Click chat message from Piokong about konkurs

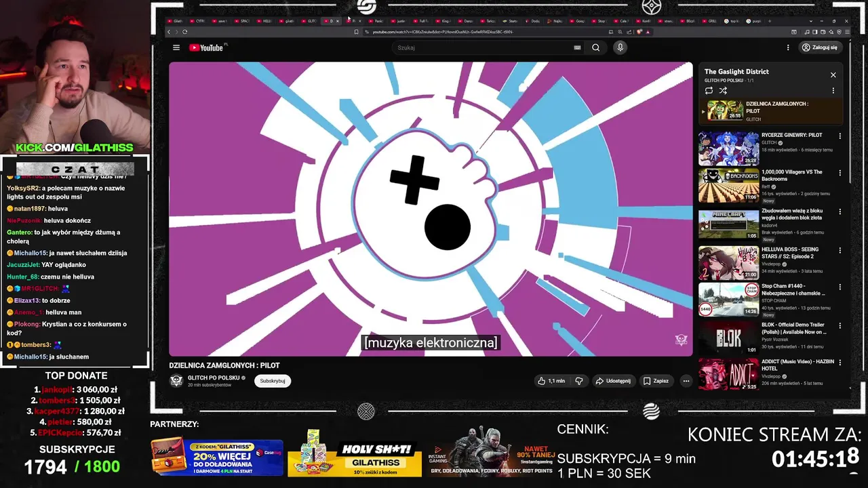click(66, 328)
